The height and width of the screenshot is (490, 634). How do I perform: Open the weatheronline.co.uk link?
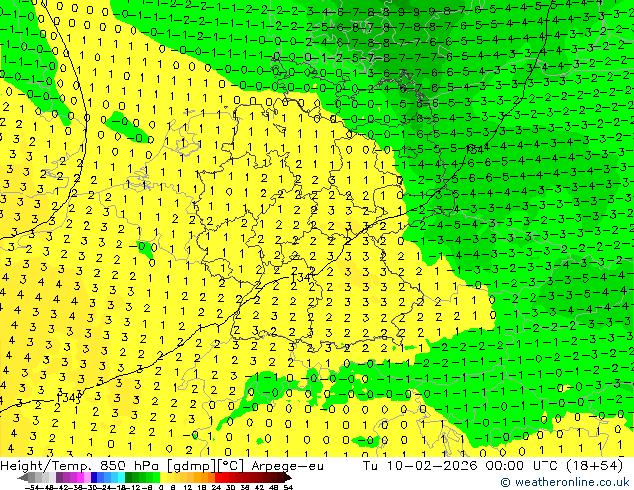(565, 482)
